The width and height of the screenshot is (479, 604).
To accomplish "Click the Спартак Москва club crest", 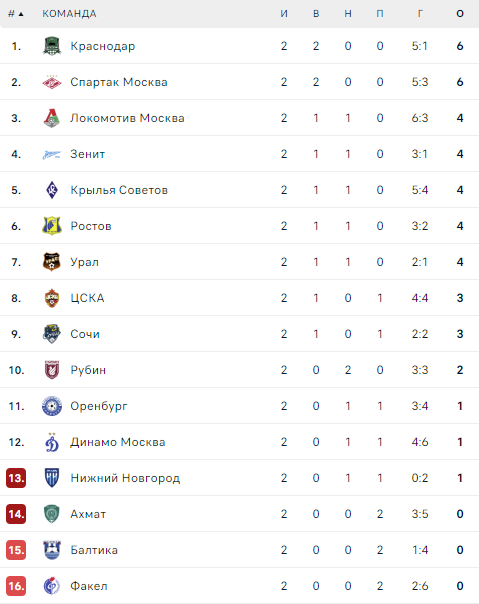I will click(52, 82).
